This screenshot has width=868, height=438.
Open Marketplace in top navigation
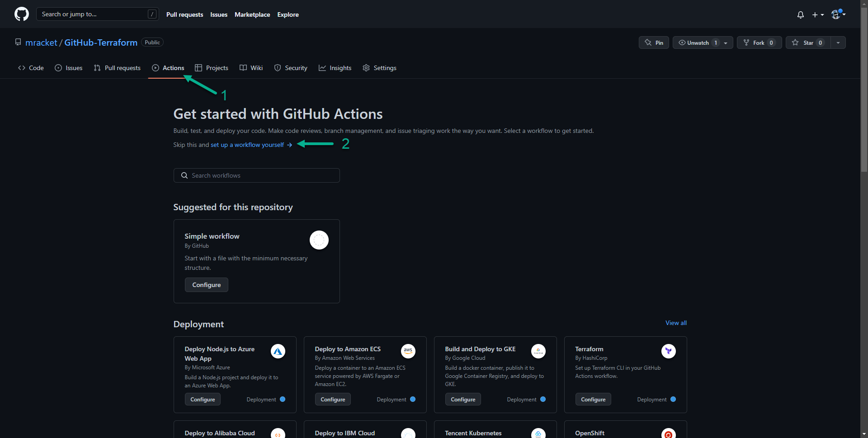[x=252, y=14]
